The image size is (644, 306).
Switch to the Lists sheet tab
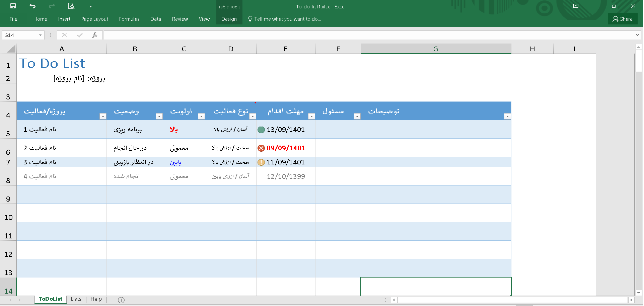coord(76,299)
